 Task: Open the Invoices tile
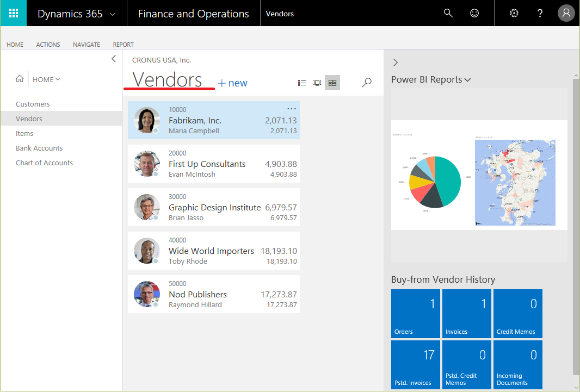tap(466, 314)
